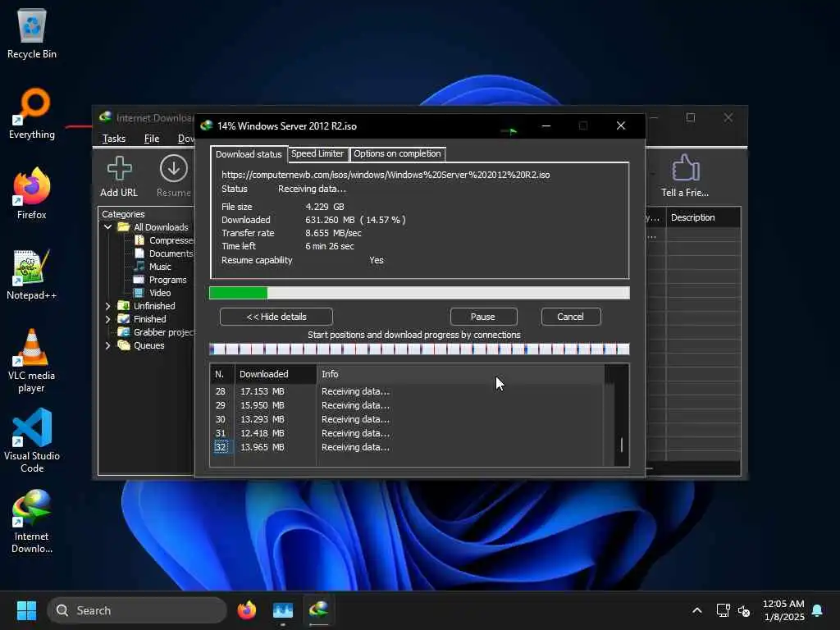Select connection row 31 with 12.418 MB
This screenshot has height=630, width=840.
[407, 433]
